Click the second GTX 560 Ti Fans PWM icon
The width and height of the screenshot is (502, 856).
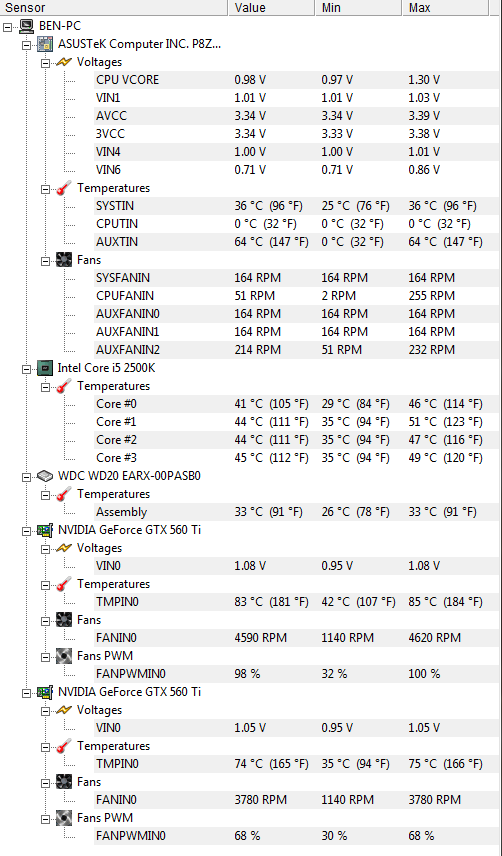tap(64, 818)
